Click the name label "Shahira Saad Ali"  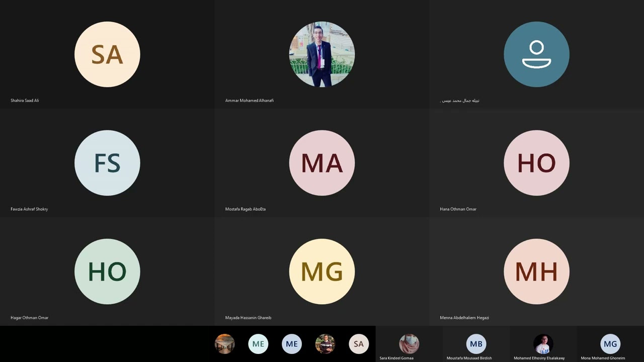coord(25,101)
